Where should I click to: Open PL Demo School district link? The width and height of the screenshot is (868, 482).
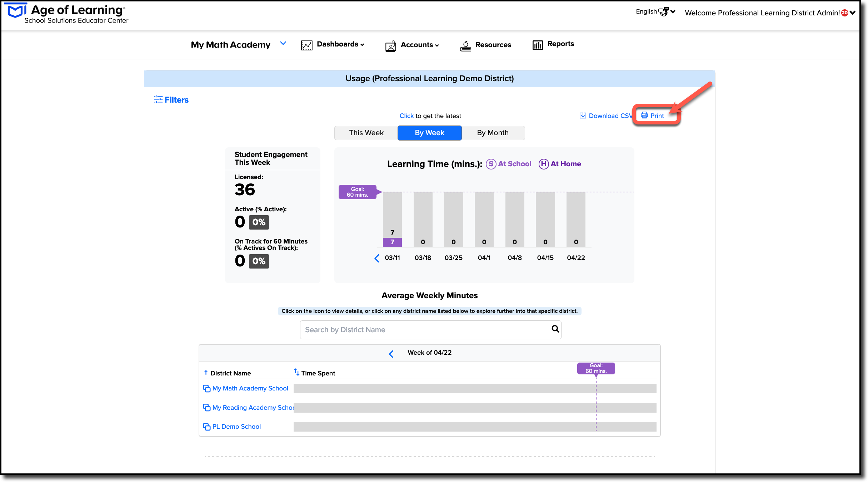click(x=236, y=427)
